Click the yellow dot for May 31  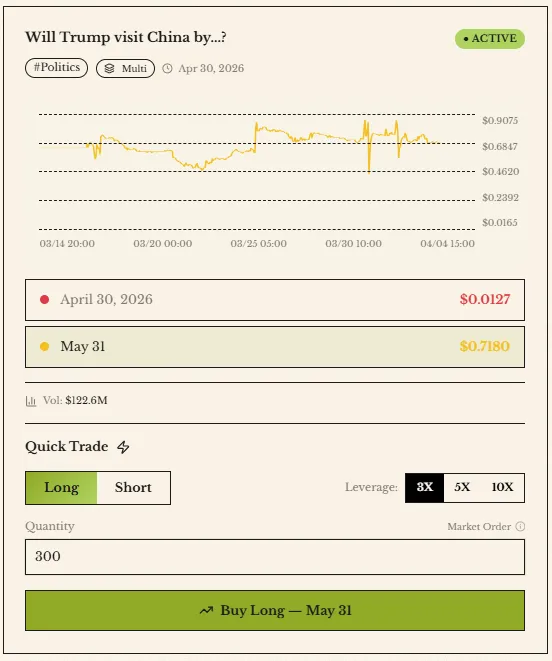pos(44,347)
